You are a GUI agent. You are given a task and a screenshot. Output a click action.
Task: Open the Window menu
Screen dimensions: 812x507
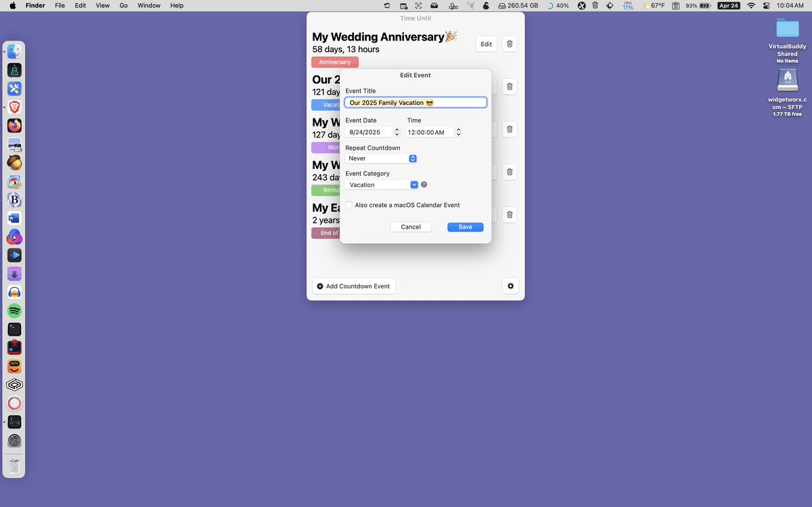149,5
